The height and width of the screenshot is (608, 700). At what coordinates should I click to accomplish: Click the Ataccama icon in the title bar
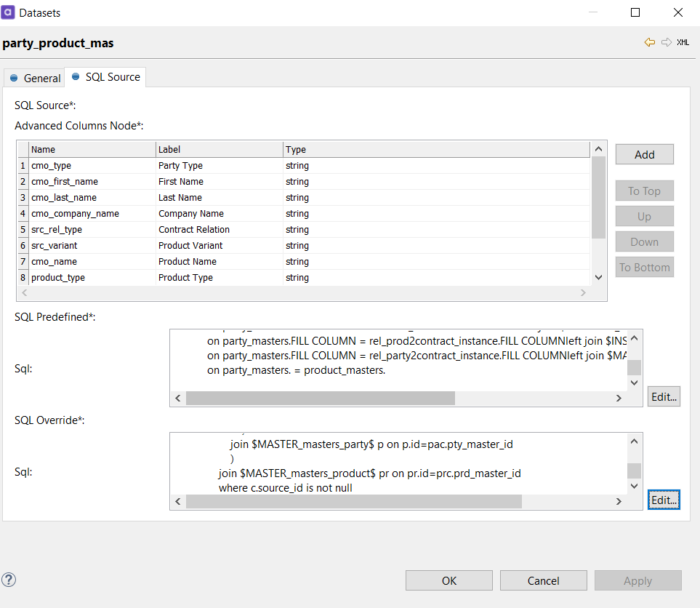pos(9,12)
